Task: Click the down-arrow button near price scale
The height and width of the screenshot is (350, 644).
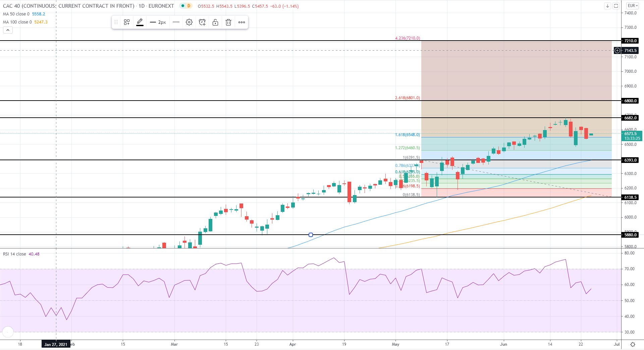Action: (x=607, y=6)
